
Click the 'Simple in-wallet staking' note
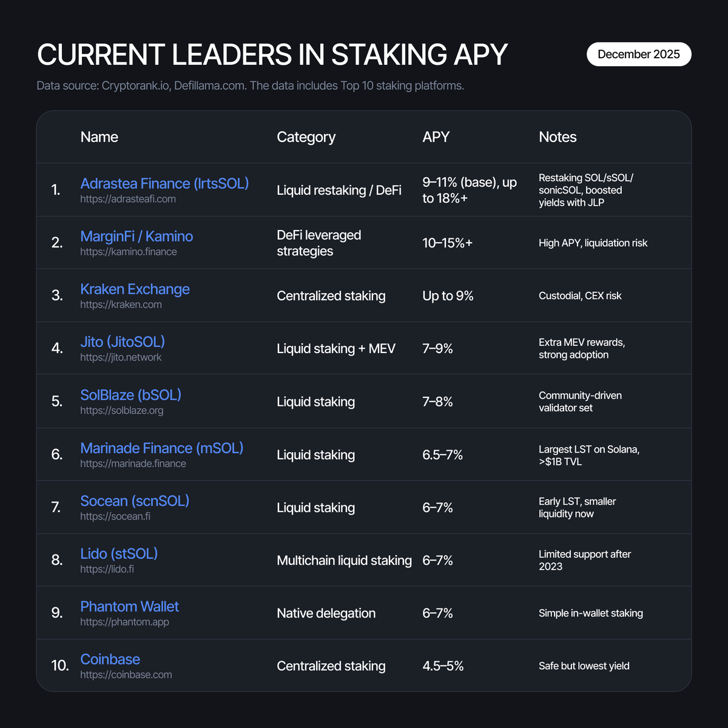coord(591,613)
